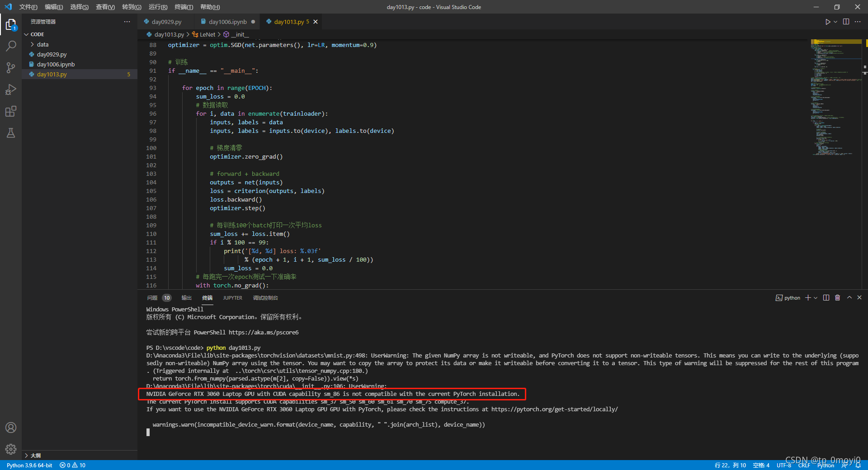Open errors and warnings status indicator
Viewport: 868px width, 470px height.
[72, 465]
